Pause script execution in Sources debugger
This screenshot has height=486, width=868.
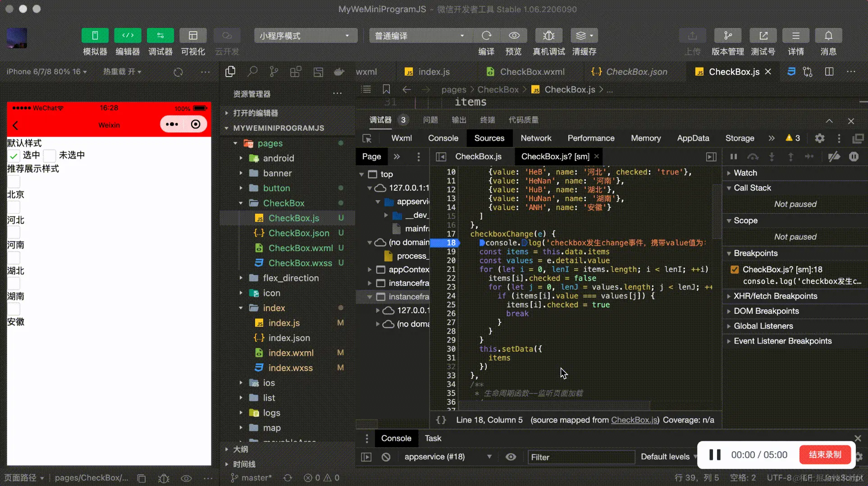[x=734, y=156]
